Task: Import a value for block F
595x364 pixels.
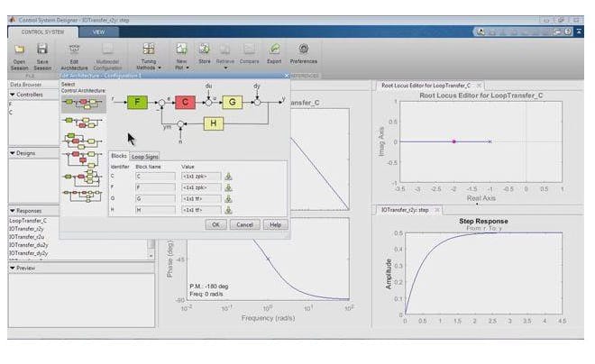Action: click(x=228, y=187)
